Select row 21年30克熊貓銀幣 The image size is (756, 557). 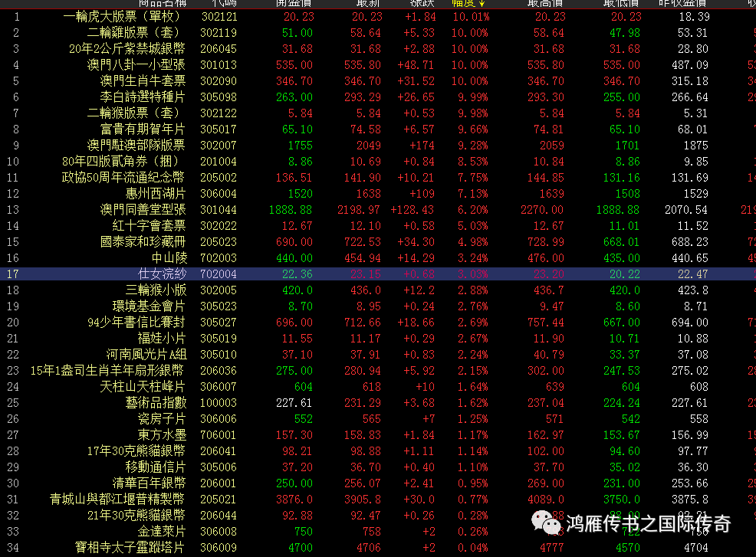378,516
